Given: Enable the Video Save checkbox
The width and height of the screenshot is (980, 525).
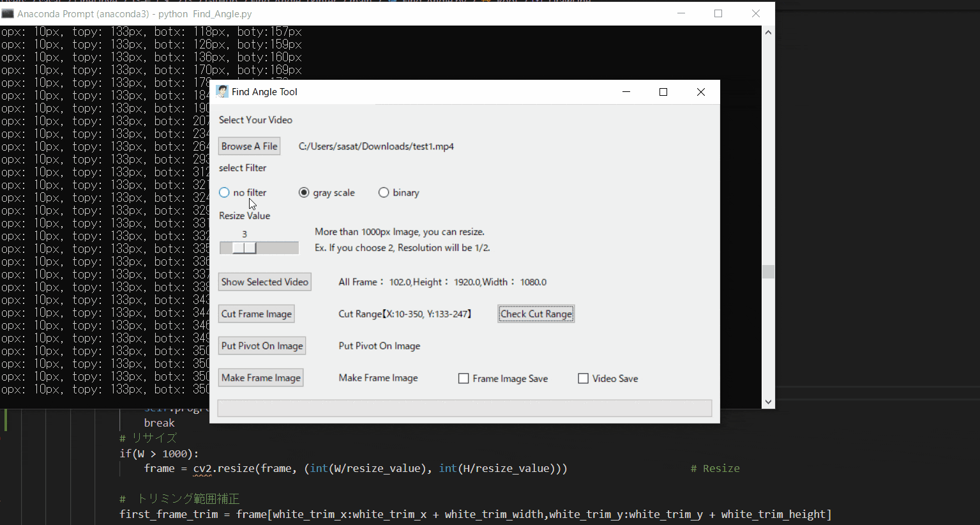Looking at the screenshot, I should coord(583,379).
